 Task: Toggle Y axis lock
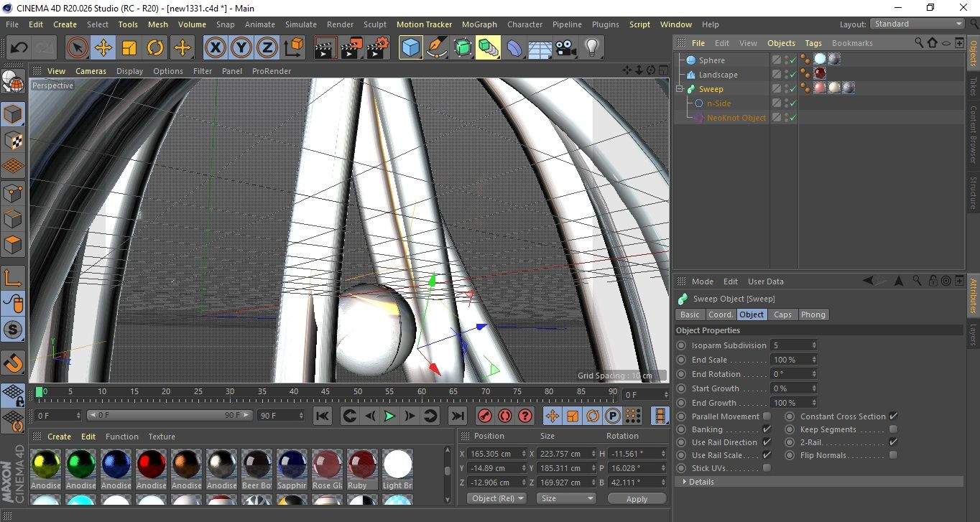(241, 48)
